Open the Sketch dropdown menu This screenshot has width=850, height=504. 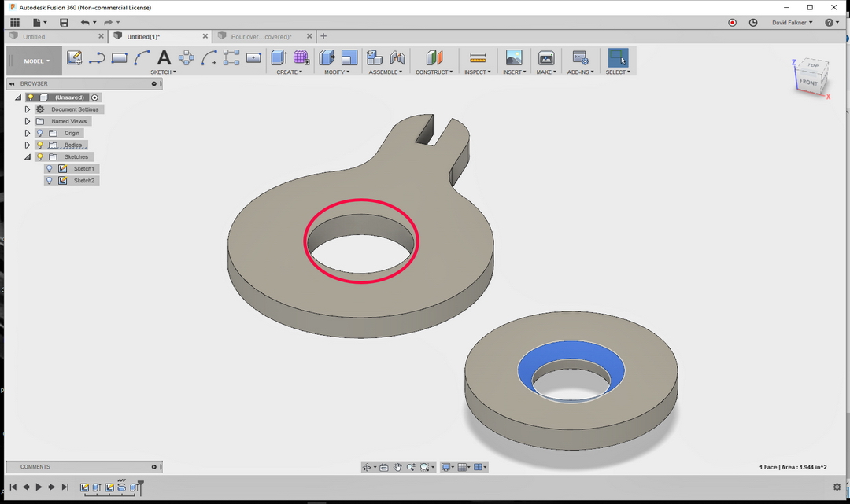163,72
